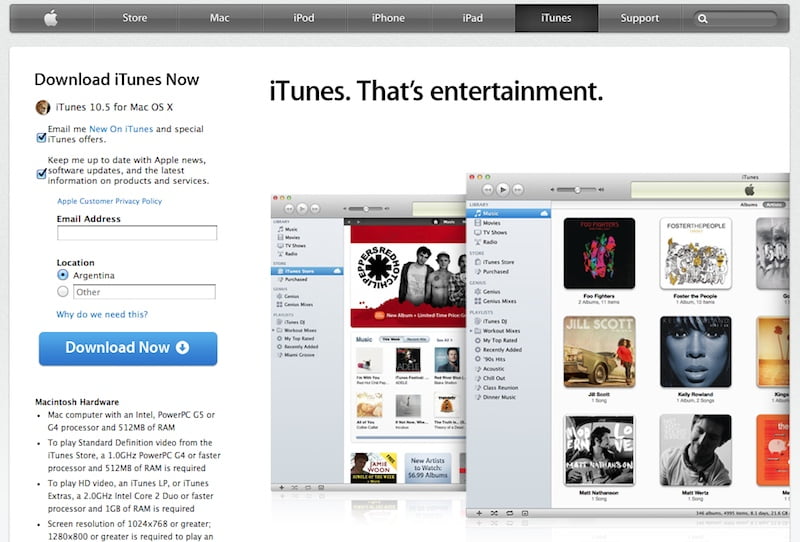The image size is (800, 542).
Task: Select the Other location radio button
Action: coord(63,292)
